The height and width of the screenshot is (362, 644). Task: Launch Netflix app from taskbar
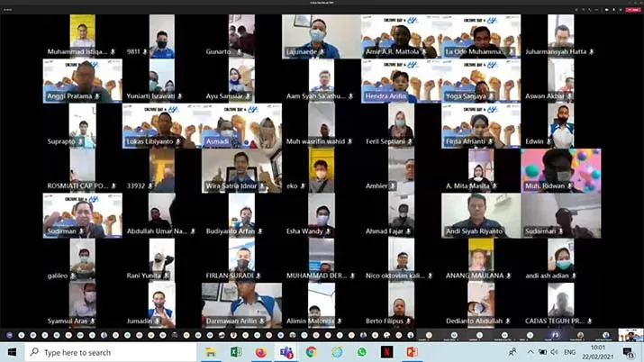(x=386, y=352)
